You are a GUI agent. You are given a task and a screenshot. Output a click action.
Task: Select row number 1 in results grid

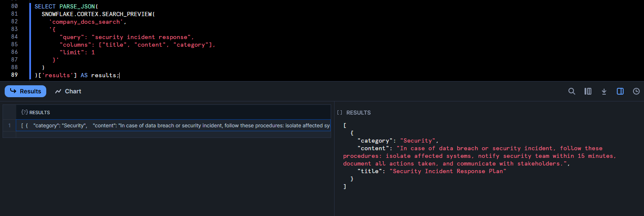tap(9, 126)
